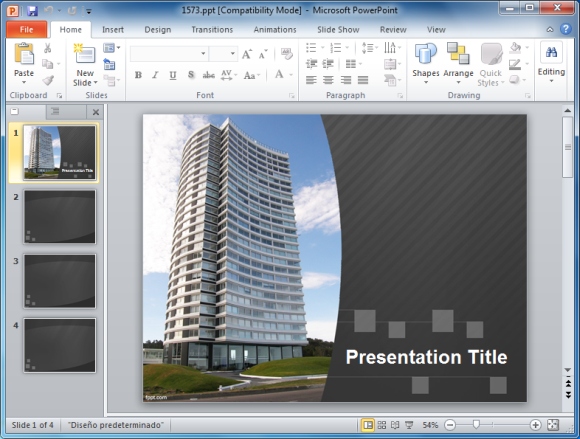Click the 54% zoom level
The width and height of the screenshot is (580, 439).
[x=430, y=425]
